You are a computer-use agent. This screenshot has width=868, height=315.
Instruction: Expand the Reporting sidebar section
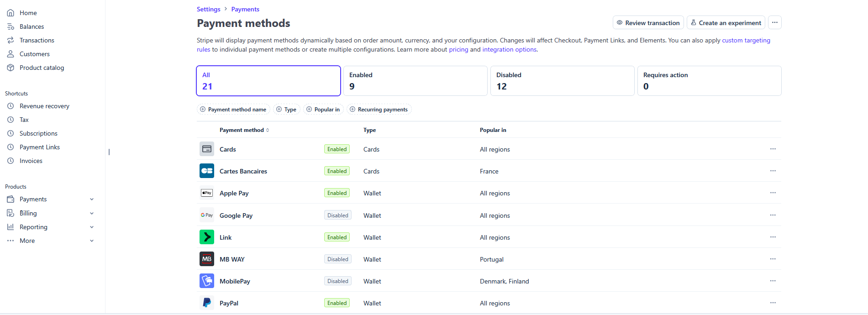click(x=92, y=227)
